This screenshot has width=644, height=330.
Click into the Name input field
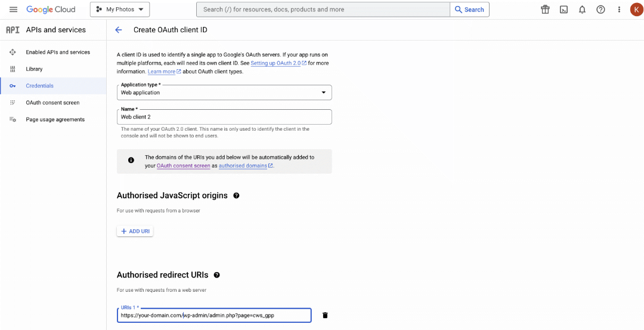pyautogui.click(x=224, y=117)
